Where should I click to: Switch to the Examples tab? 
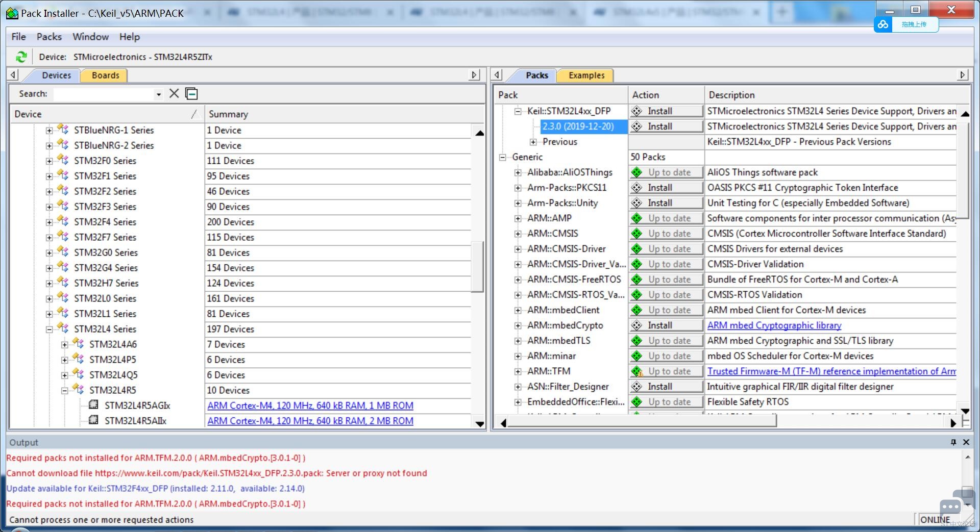(x=586, y=75)
